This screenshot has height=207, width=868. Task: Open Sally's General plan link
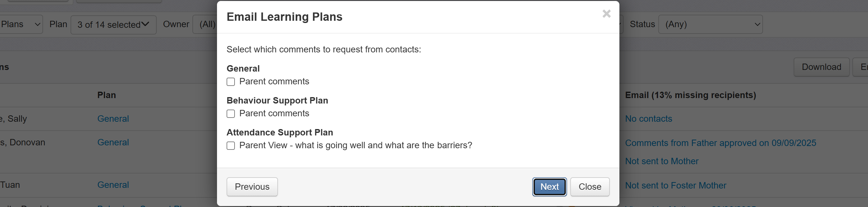click(x=113, y=119)
